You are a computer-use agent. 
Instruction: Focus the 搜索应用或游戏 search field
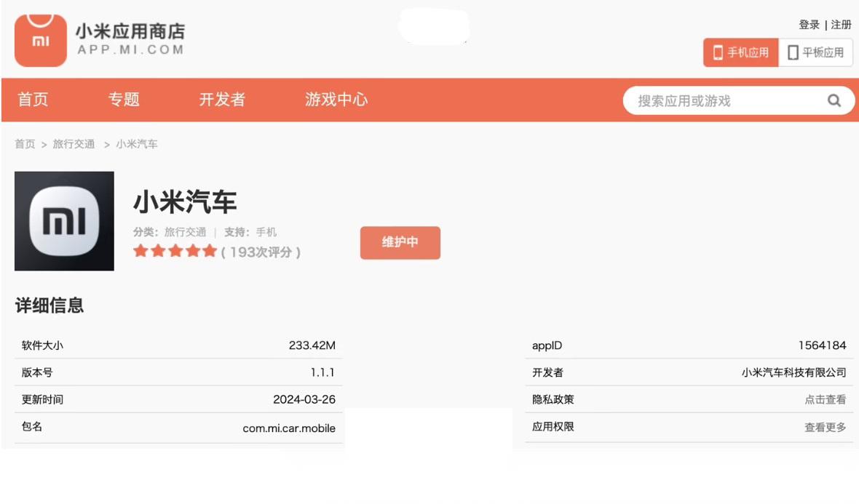click(x=738, y=100)
